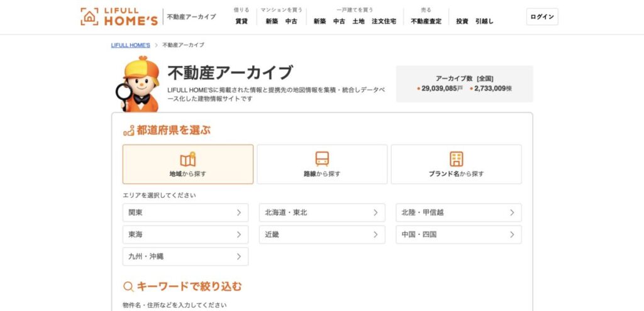644x311 pixels.
Task: Click the アーカイブ数 [全国] label
Action: 465,79
